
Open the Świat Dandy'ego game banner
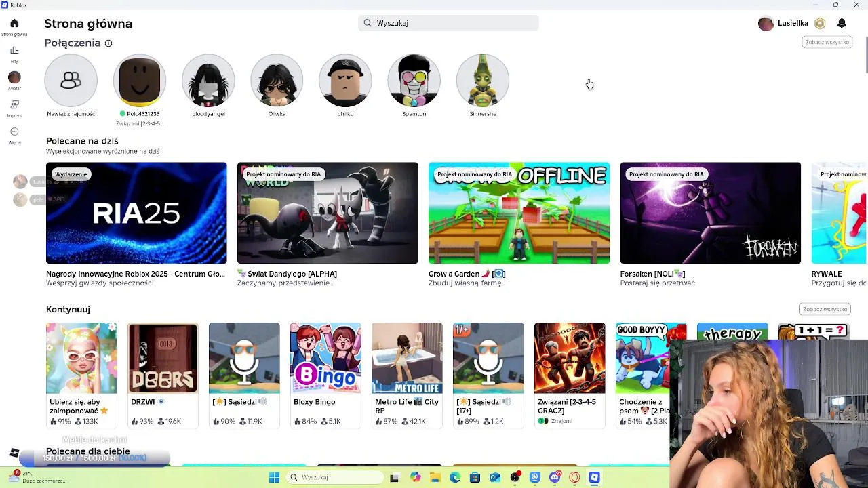(328, 213)
